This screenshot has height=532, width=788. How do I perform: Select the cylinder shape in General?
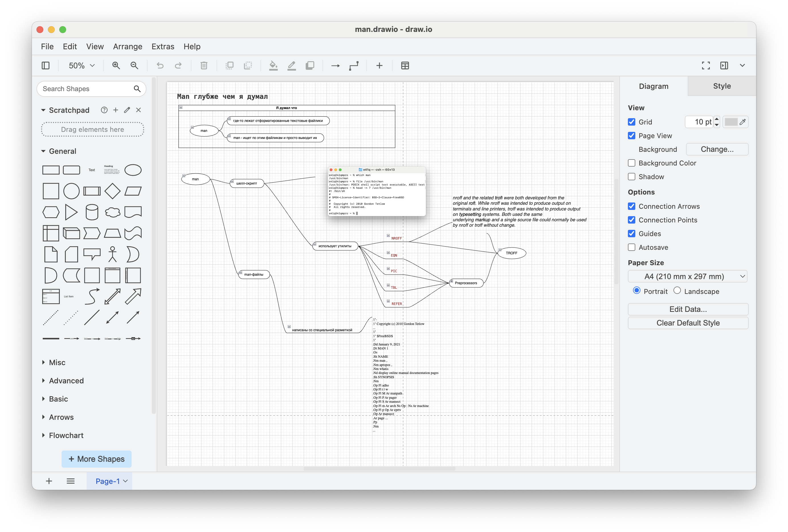tap(92, 212)
